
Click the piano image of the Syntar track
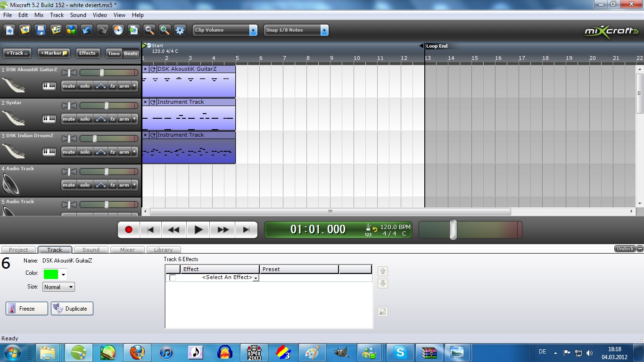(13, 117)
